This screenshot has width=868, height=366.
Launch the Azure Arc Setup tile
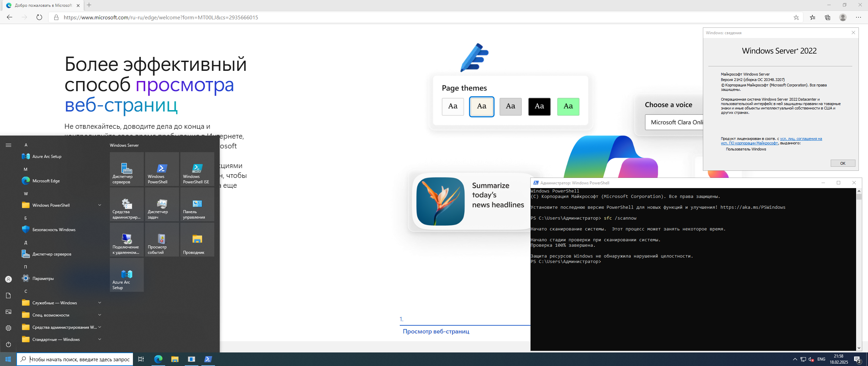click(x=126, y=274)
